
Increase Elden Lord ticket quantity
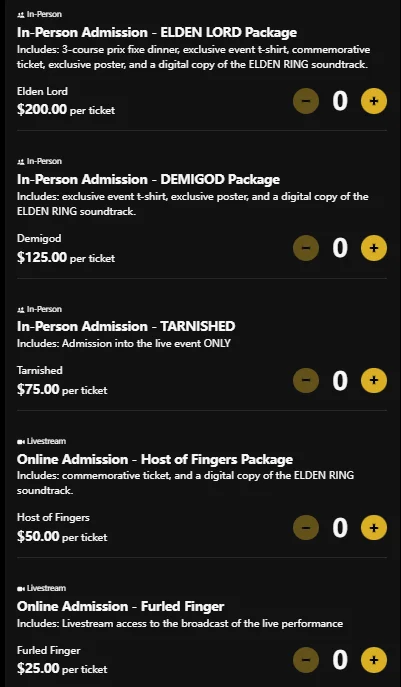(x=373, y=101)
